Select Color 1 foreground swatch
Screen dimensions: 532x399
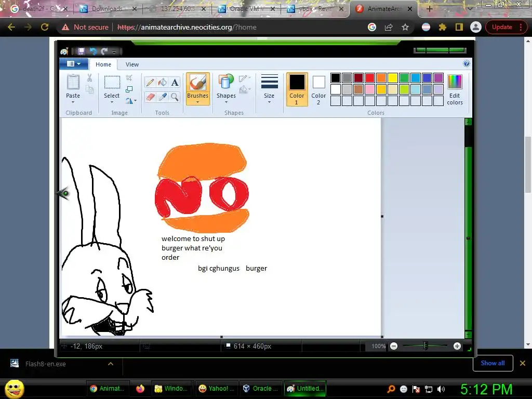[297, 89]
